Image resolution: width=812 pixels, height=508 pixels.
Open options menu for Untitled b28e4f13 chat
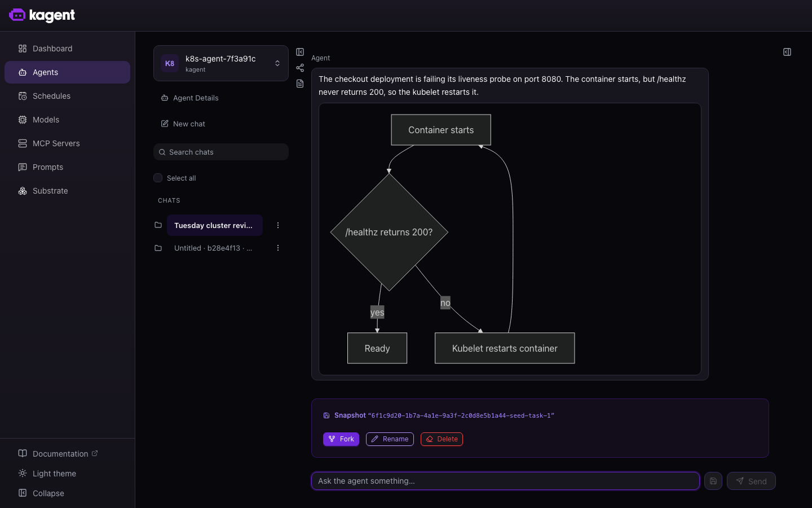[x=277, y=248]
